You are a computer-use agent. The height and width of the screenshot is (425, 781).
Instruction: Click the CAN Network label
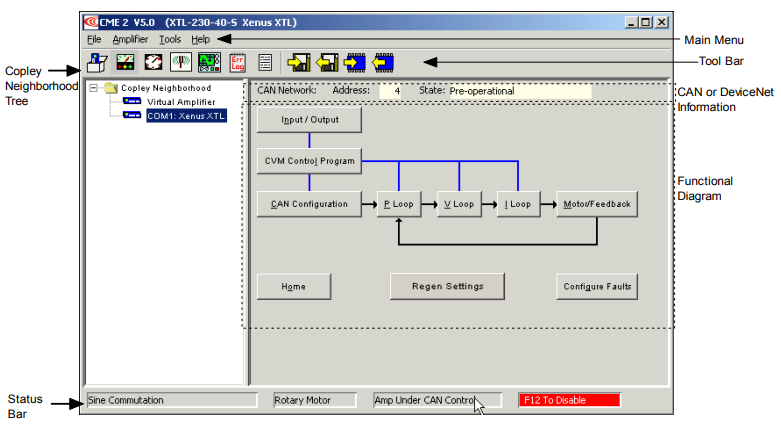(286, 91)
